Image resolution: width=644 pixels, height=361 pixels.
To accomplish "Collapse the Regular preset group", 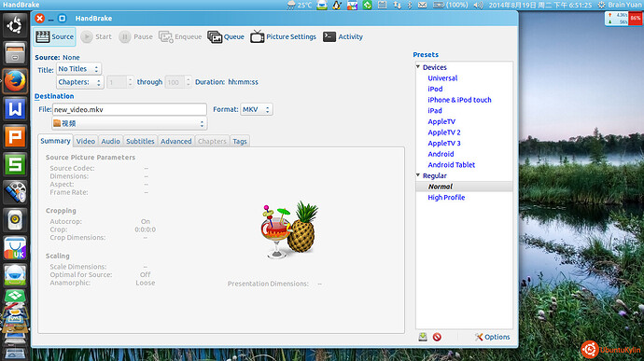I will pos(418,175).
